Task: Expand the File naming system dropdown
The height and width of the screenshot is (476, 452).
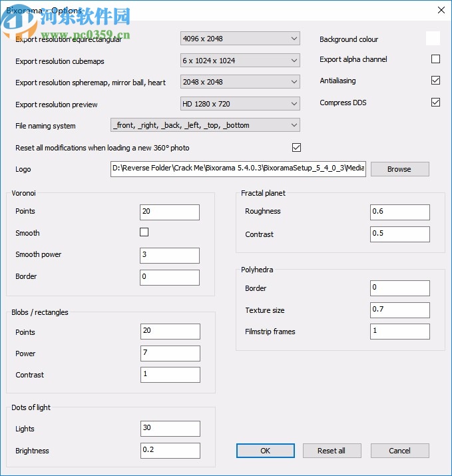Action: click(x=205, y=125)
